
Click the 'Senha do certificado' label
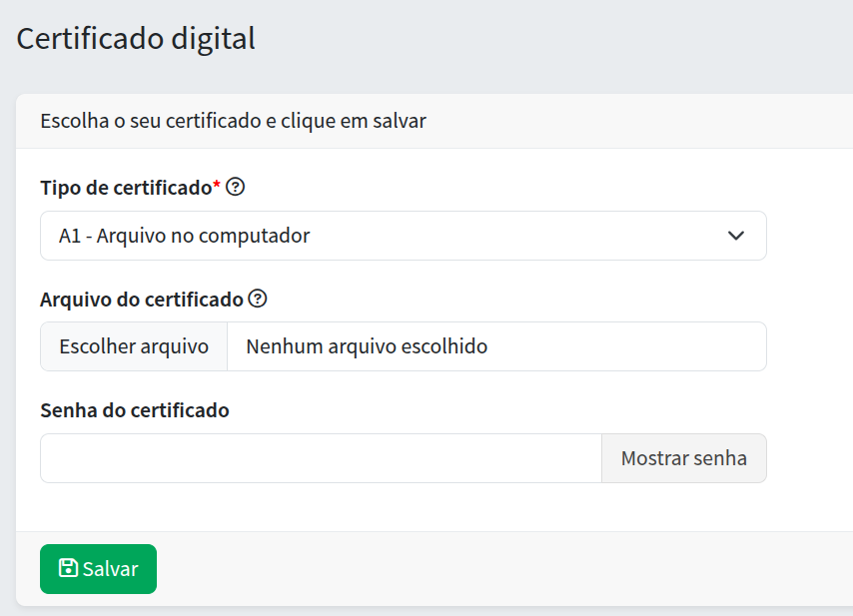click(135, 410)
